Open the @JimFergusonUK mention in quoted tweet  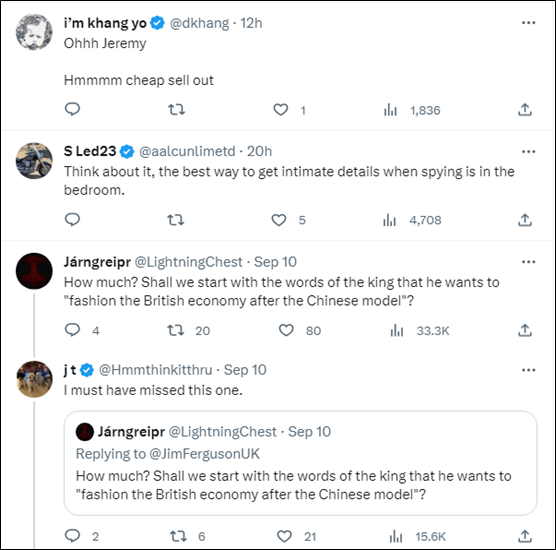pyautogui.click(x=205, y=454)
